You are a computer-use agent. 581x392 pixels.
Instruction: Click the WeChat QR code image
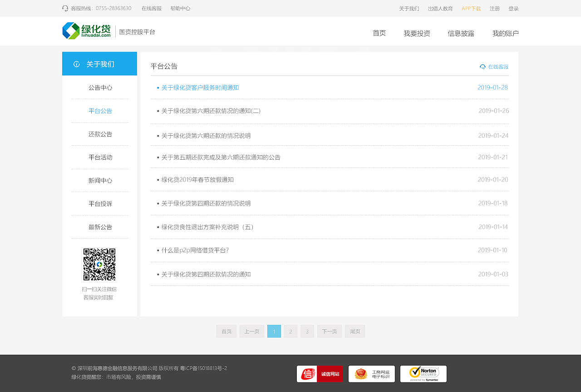click(x=99, y=264)
